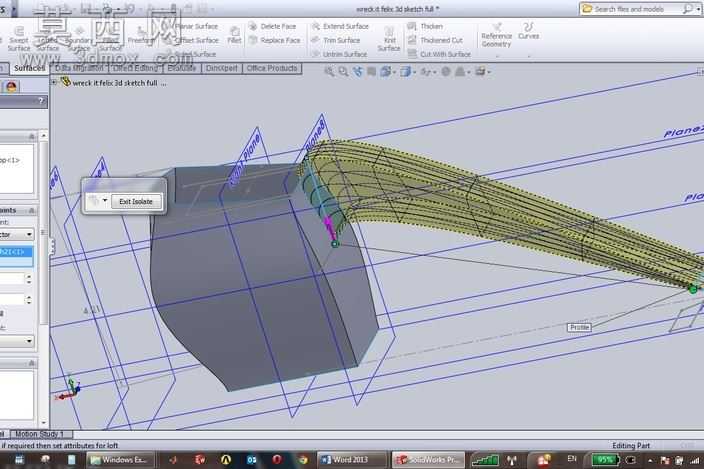
Task: Switch to the Data Migration tab
Action: pos(79,68)
